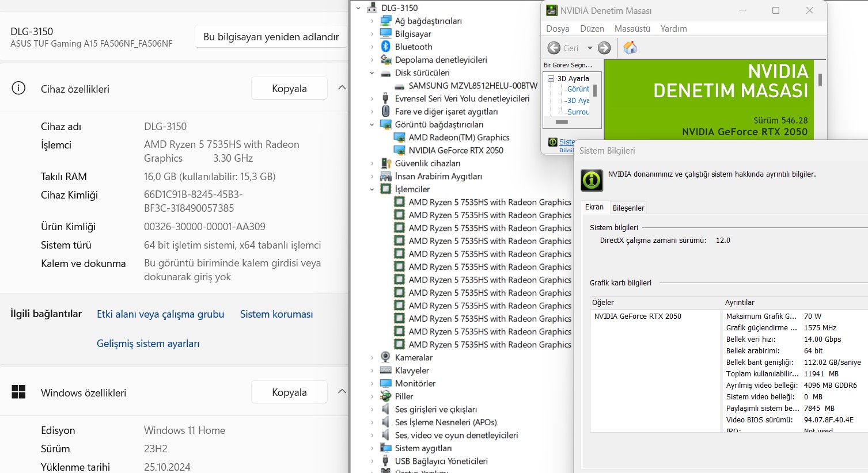Click the Monitörler monitor icon
This screenshot has width=868, height=473.
[x=386, y=383]
